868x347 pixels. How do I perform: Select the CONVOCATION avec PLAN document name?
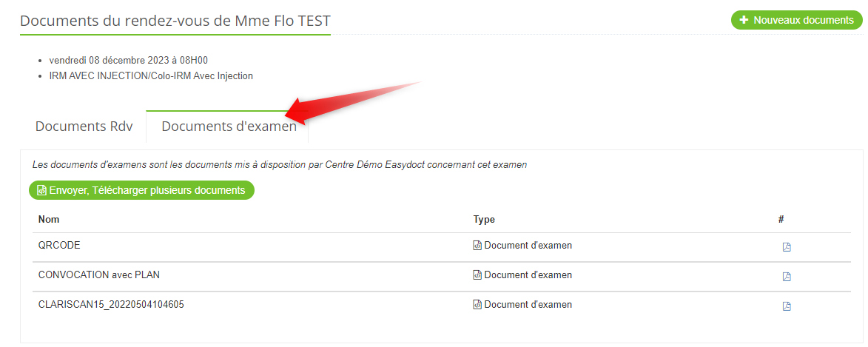pos(99,274)
